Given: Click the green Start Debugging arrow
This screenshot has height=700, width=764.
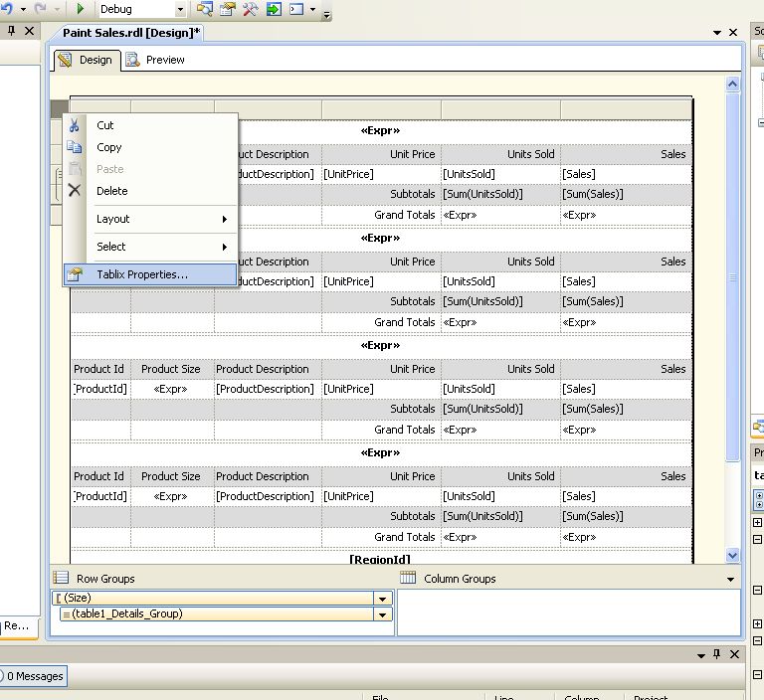Looking at the screenshot, I should click(x=79, y=9).
